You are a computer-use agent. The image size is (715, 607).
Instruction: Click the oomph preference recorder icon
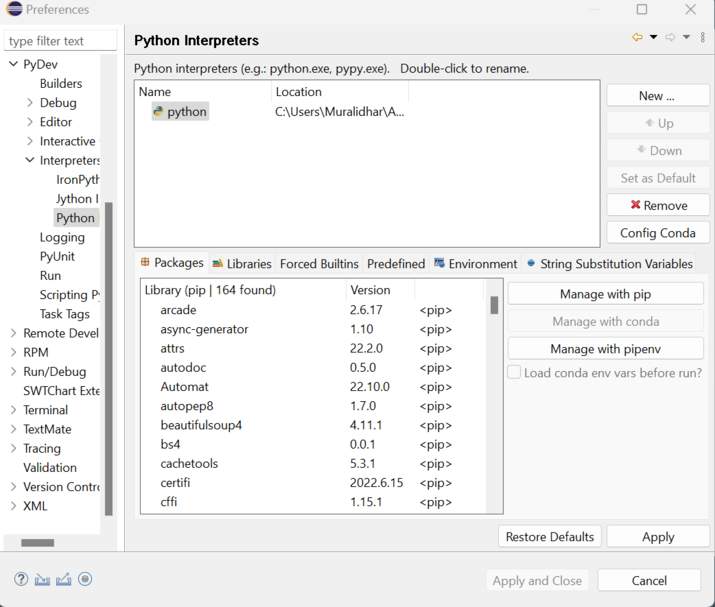coord(86,579)
